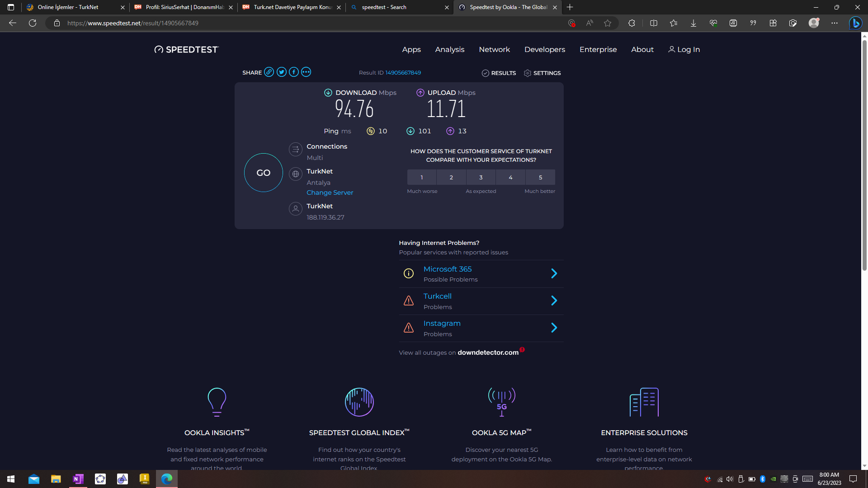
Task: Click the address bar URL
Action: 133,23
